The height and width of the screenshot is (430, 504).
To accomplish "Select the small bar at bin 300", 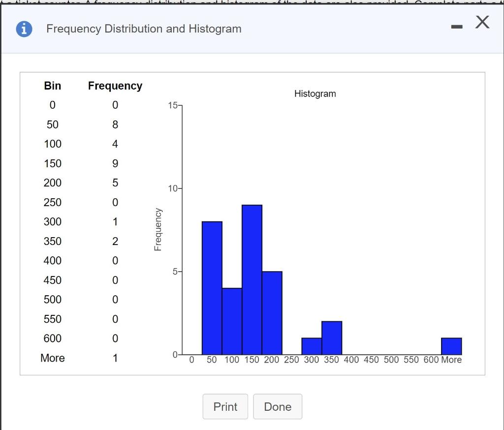I will pyautogui.click(x=311, y=347).
